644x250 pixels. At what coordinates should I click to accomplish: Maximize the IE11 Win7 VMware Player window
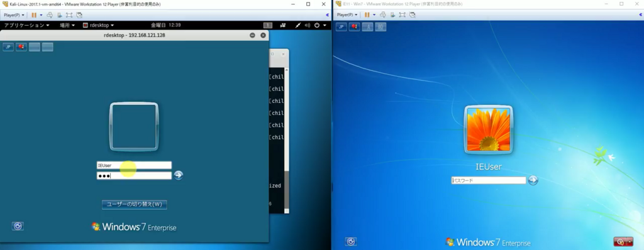[x=621, y=4]
